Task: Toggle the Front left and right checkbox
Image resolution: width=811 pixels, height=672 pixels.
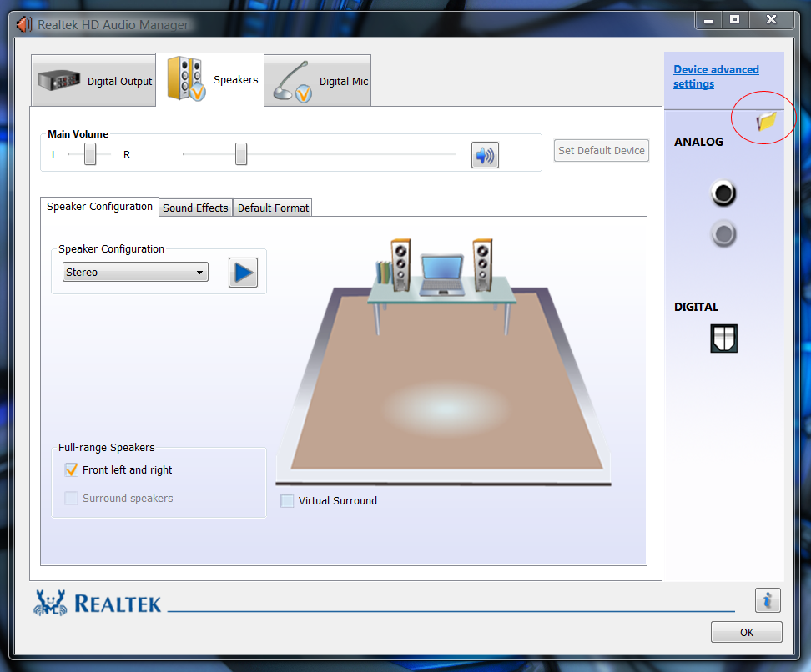Action: (x=72, y=470)
